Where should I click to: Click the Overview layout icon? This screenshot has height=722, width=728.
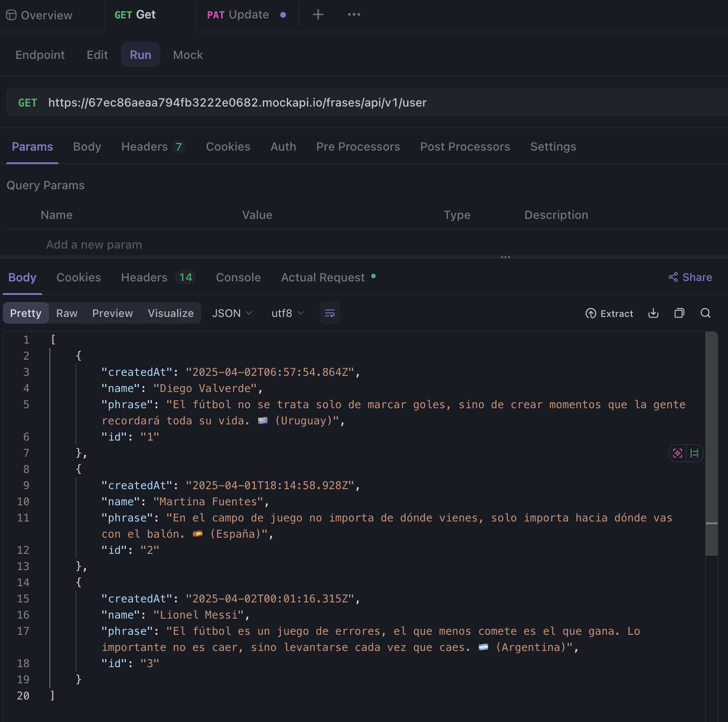11,15
